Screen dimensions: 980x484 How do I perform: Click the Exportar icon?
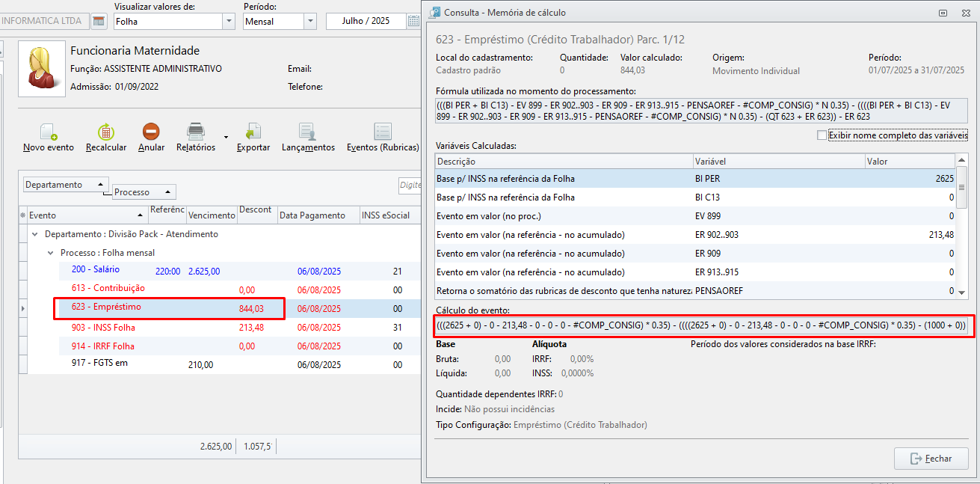[x=253, y=132]
